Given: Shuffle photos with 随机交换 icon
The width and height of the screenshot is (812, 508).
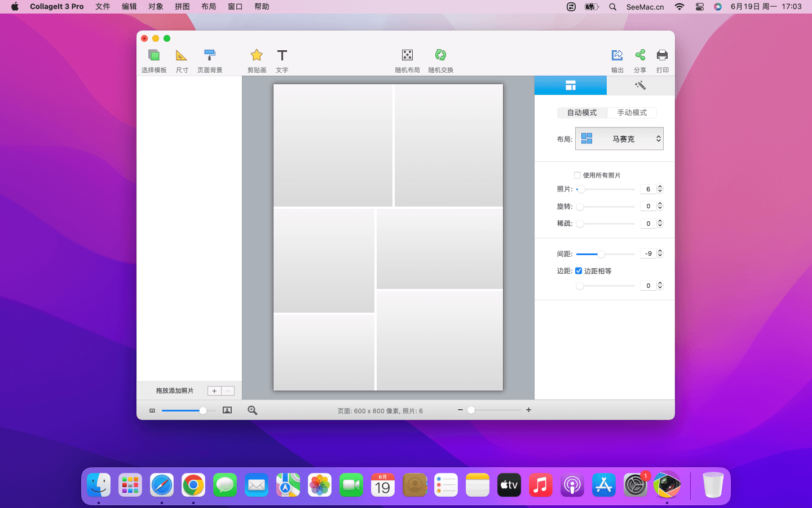Looking at the screenshot, I should pos(440,55).
